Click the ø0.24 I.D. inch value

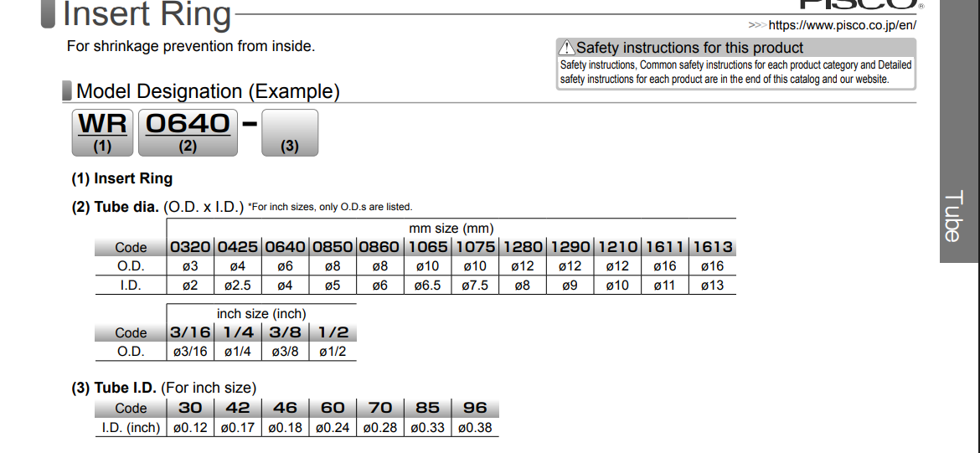point(333,428)
